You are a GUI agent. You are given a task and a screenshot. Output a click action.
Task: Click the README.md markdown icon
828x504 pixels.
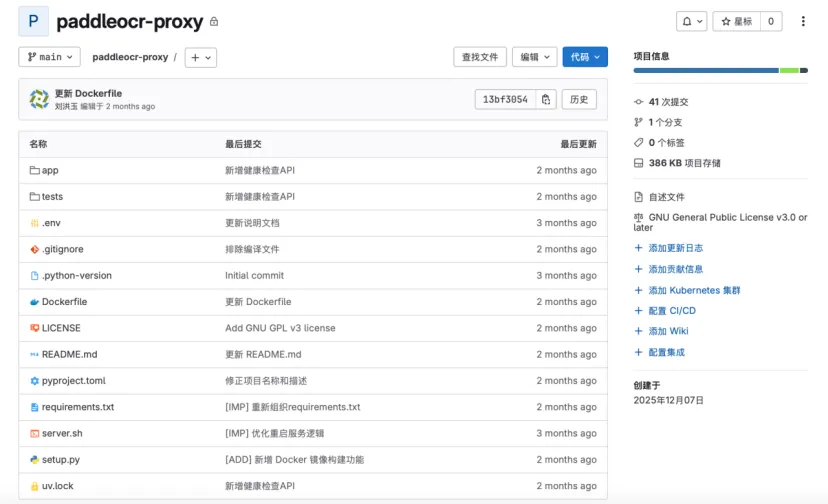(34, 354)
